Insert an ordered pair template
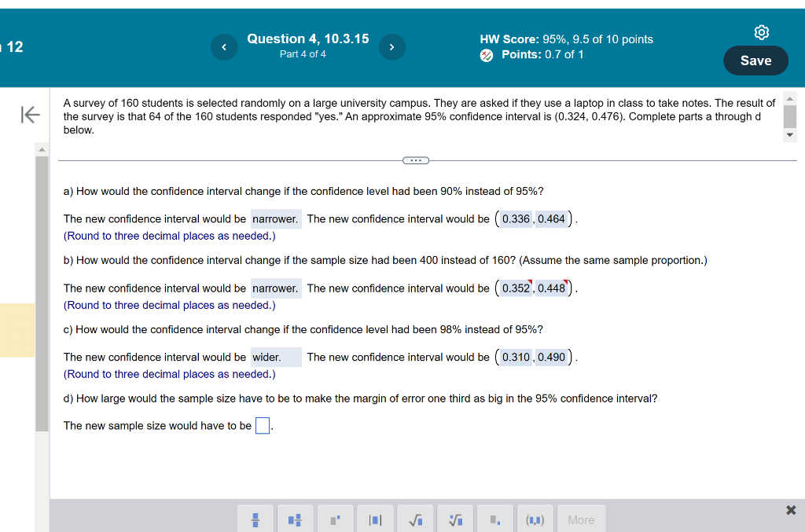The image size is (805, 532). pyautogui.click(x=535, y=519)
